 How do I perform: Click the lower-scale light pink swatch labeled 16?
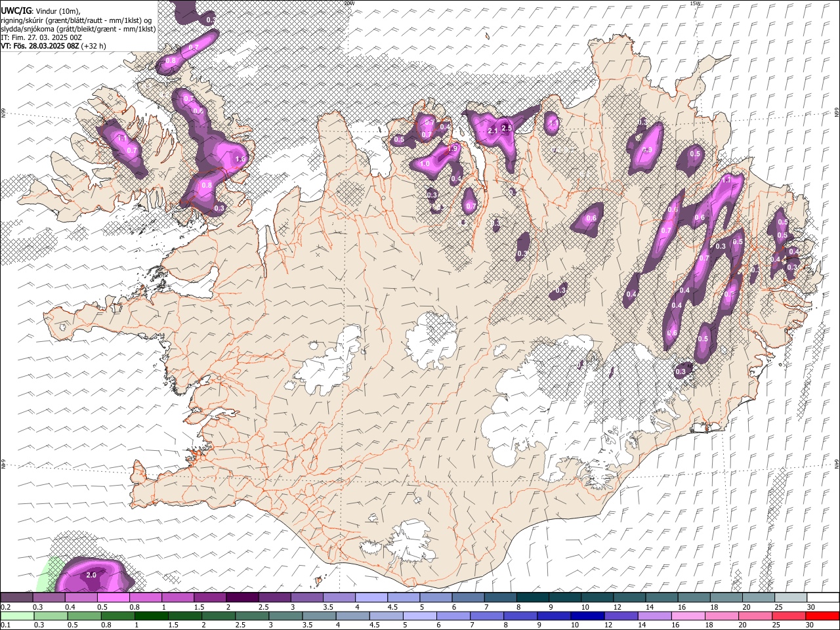click(x=689, y=616)
